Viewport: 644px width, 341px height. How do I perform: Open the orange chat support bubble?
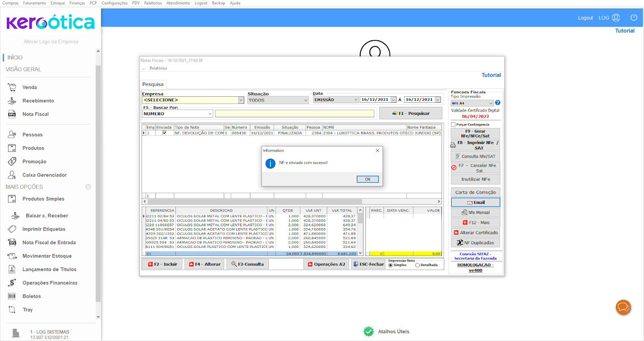(623, 308)
